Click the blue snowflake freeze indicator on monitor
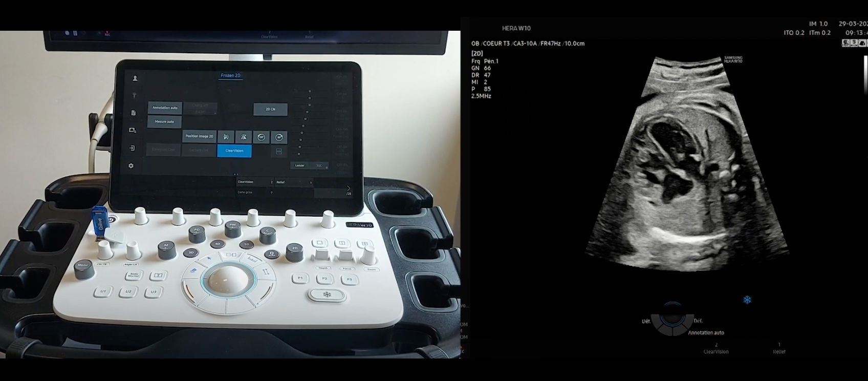This screenshot has height=381, width=868. coord(747,300)
